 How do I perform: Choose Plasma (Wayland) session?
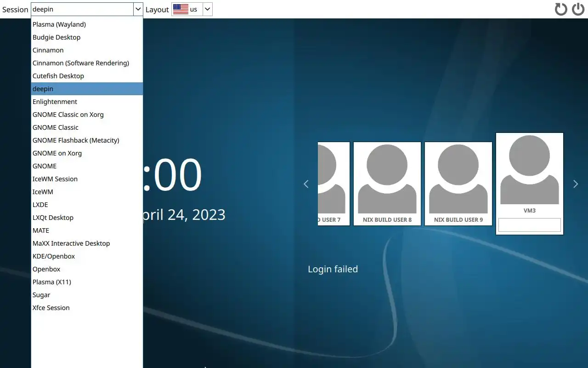[87, 24]
